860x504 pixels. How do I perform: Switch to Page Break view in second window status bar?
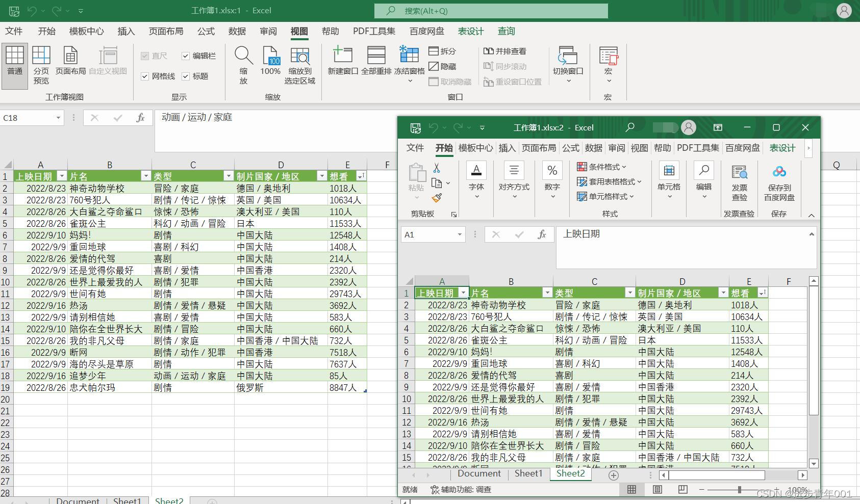683,489
